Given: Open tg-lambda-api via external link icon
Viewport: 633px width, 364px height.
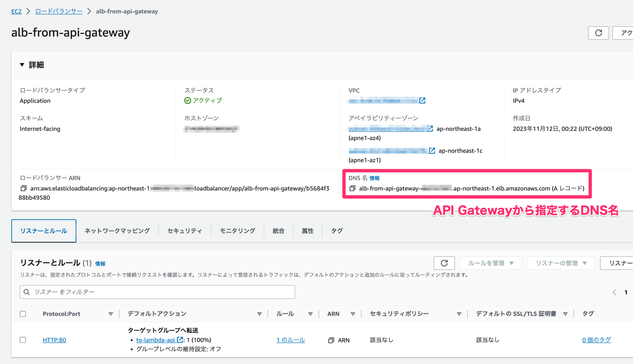Looking at the screenshot, I should [180, 340].
